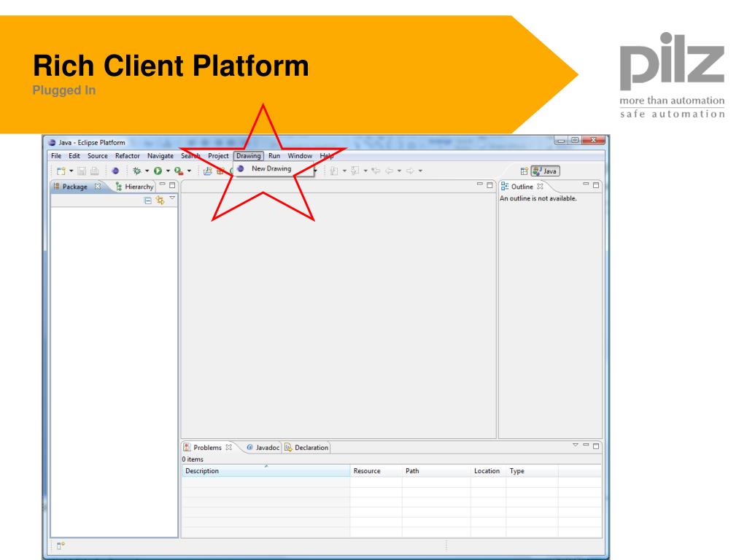
Task: Click Collapse All in Package view
Action: pos(147,201)
